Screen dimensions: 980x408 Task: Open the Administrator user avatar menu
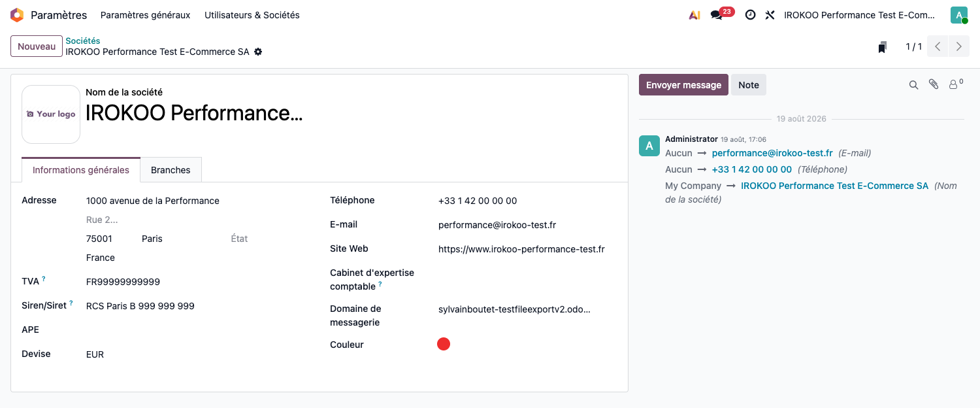(x=959, y=15)
